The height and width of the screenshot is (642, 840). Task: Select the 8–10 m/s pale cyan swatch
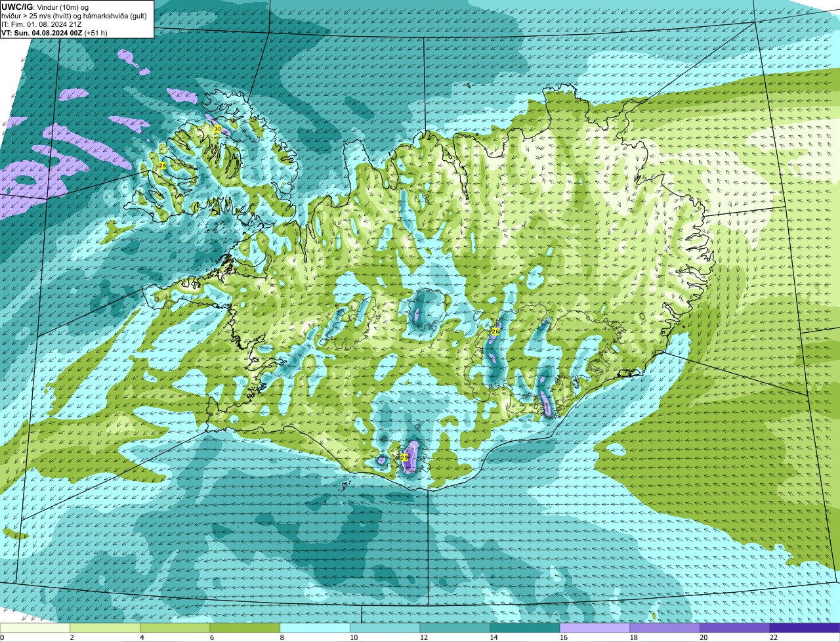(x=315, y=628)
